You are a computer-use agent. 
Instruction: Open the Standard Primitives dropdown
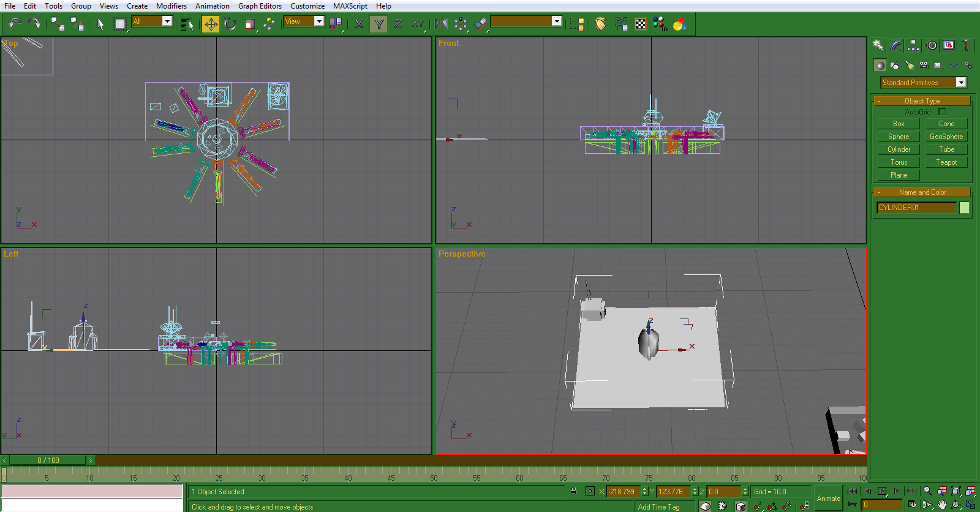960,83
